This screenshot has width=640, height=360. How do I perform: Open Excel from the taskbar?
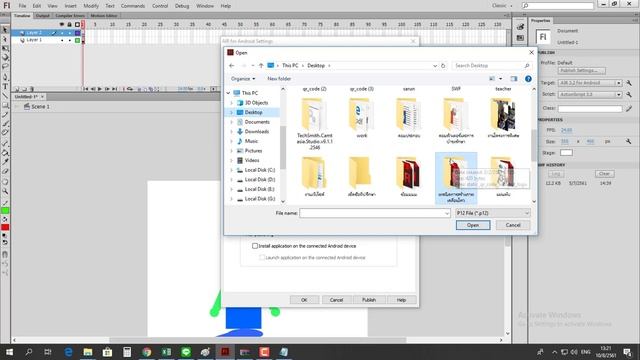tap(166, 351)
